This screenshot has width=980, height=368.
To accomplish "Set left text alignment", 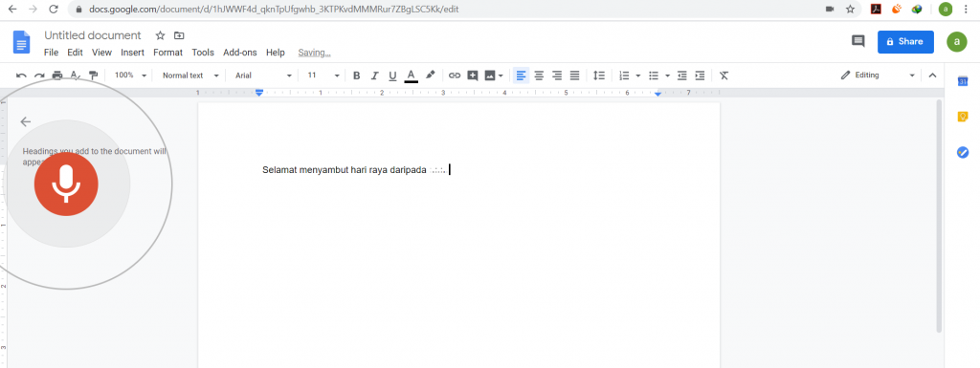I will click(x=522, y=76).
